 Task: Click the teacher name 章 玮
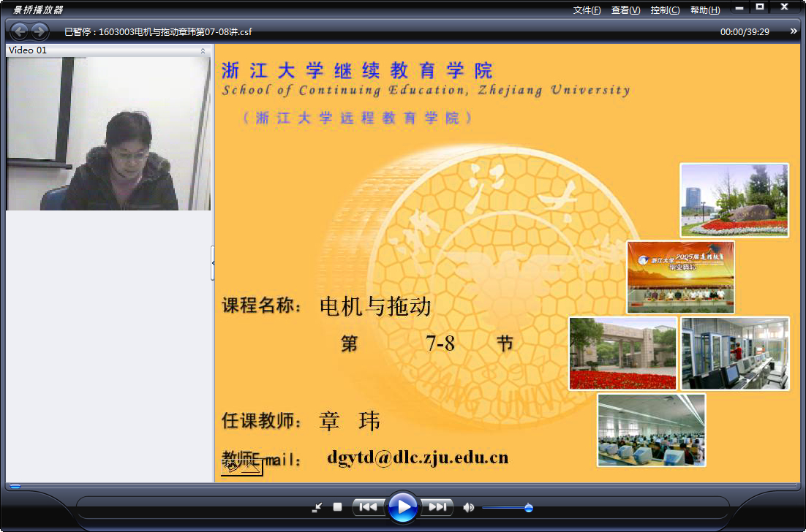350,422
